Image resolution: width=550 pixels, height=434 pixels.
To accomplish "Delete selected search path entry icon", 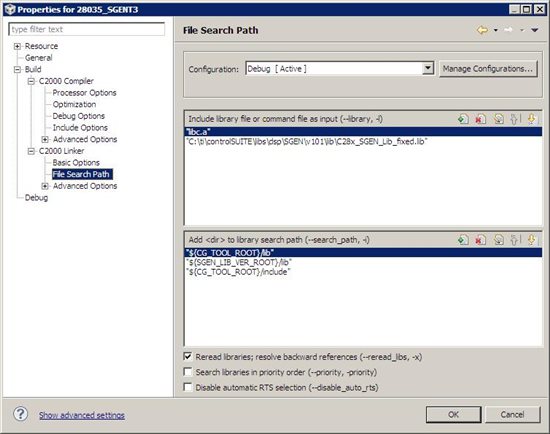I will point(481,240).
